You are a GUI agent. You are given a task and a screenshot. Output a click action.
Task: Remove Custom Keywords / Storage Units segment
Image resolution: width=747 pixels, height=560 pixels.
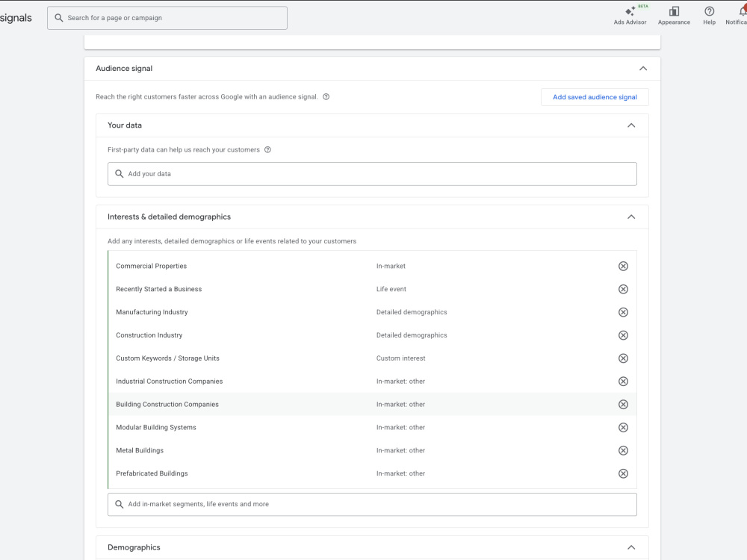pyautogui.click(x=623, y=358)
